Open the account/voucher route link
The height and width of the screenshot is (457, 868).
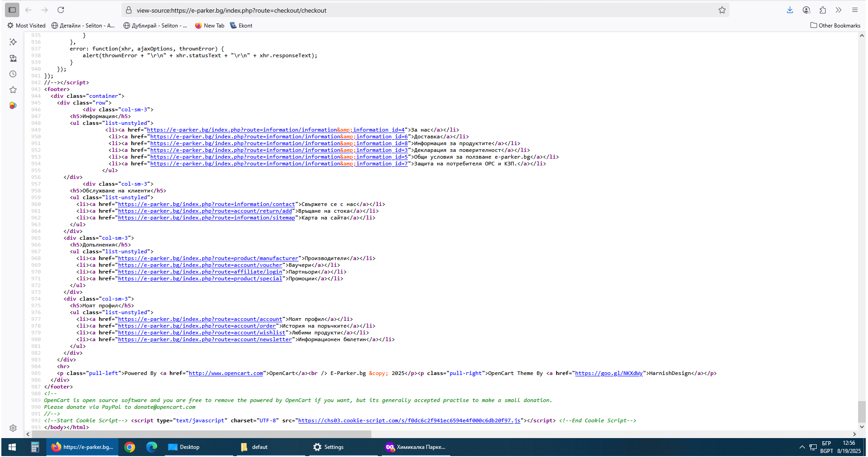(200, 265)
